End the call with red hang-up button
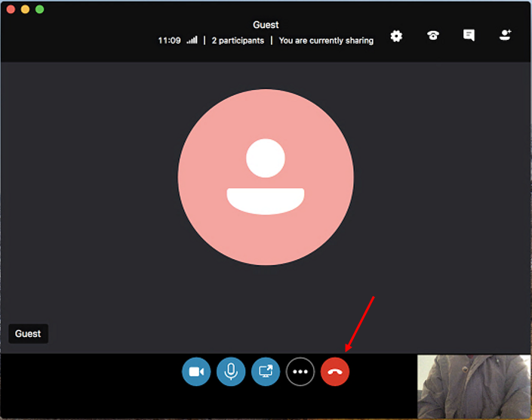This screenshot has width=532, height=420. pyautogui.click(x=335, y=372)
